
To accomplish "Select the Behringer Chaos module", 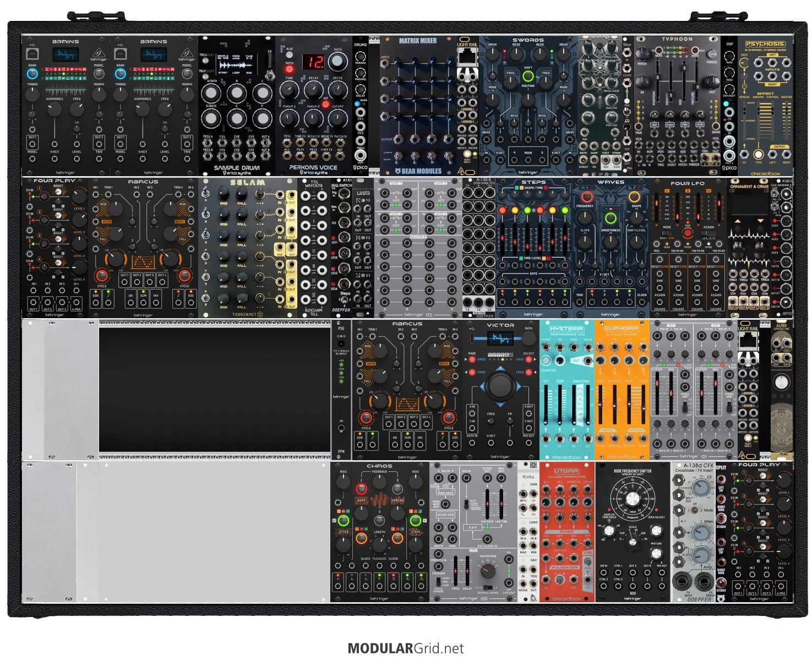I will pos(380,532).
